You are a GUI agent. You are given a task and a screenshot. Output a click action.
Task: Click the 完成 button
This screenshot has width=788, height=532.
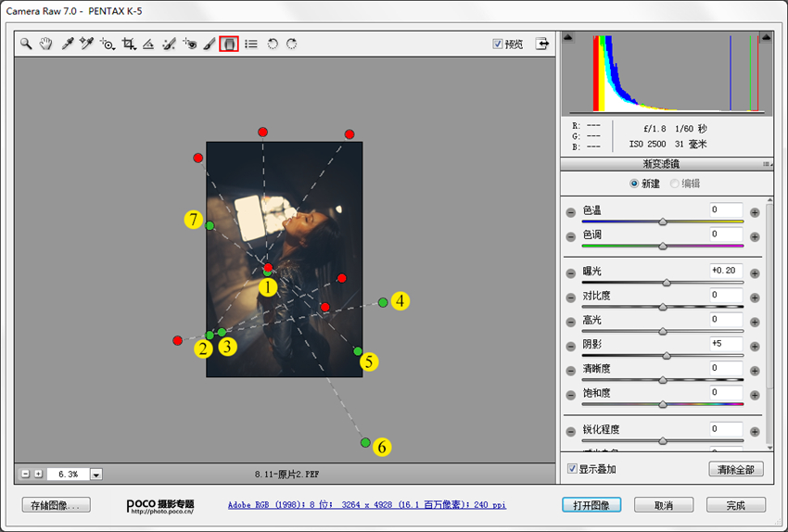click(x=736, y=505)
